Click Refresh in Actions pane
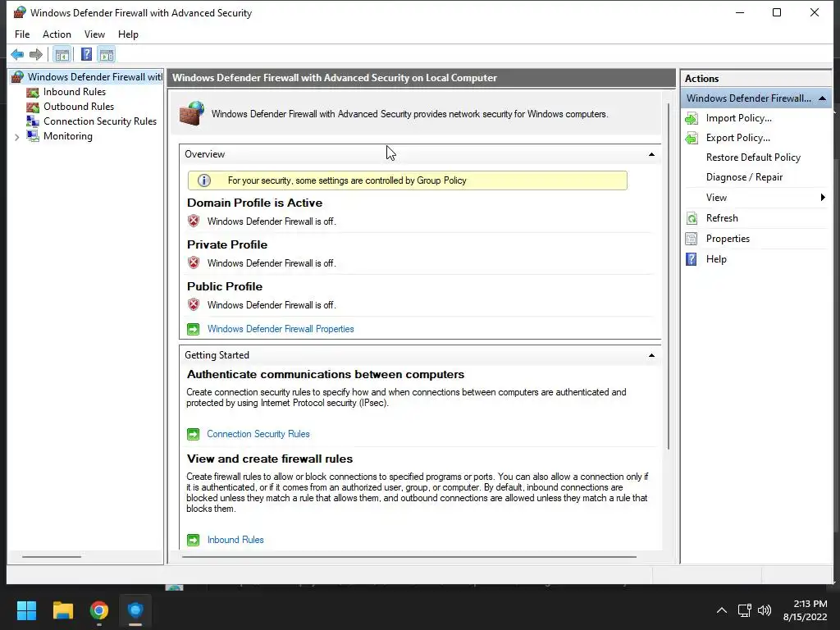The width and height of the screenshot is (840, 630). 722,218
